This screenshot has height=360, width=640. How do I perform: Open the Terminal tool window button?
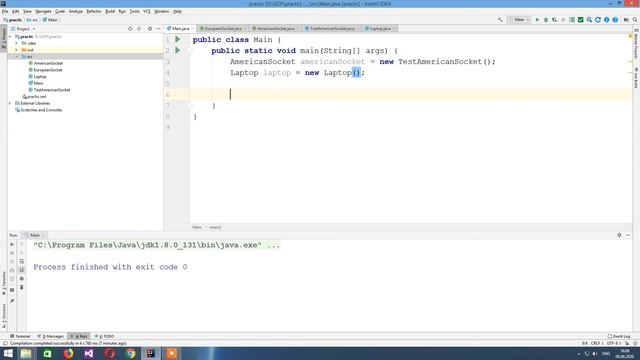point(20,336)
